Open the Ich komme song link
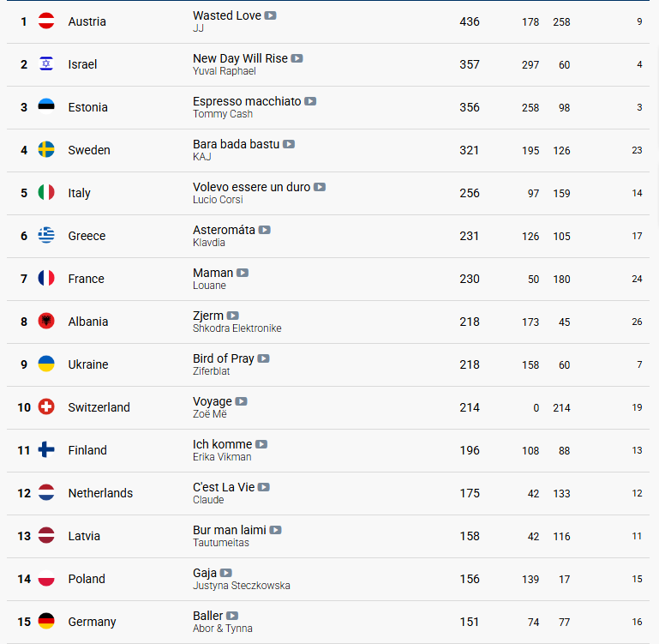 click(222, 444)
